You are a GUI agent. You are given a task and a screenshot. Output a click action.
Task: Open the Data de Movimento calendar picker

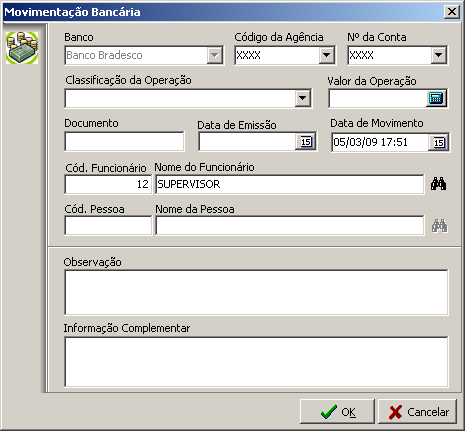[438, 143]
